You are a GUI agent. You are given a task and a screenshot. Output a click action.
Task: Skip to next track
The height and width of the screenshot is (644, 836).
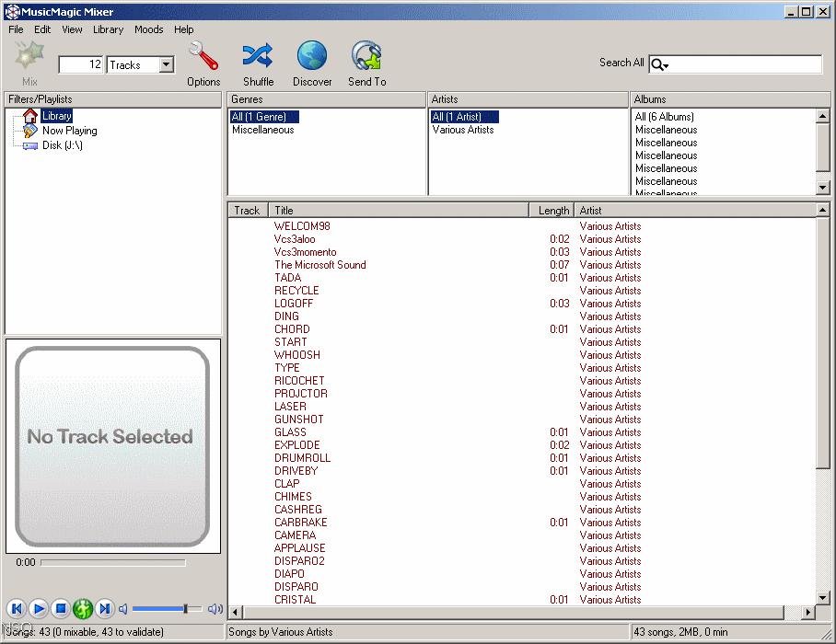pyautogui.click(x=105, y=608)
